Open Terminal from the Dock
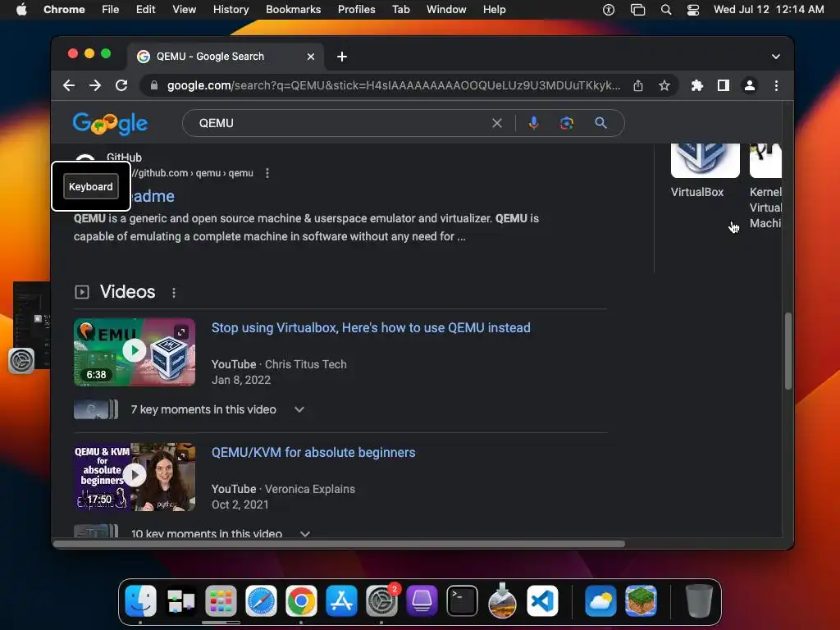The height and width of the screenshot is (630, 840). pos(462,601)
